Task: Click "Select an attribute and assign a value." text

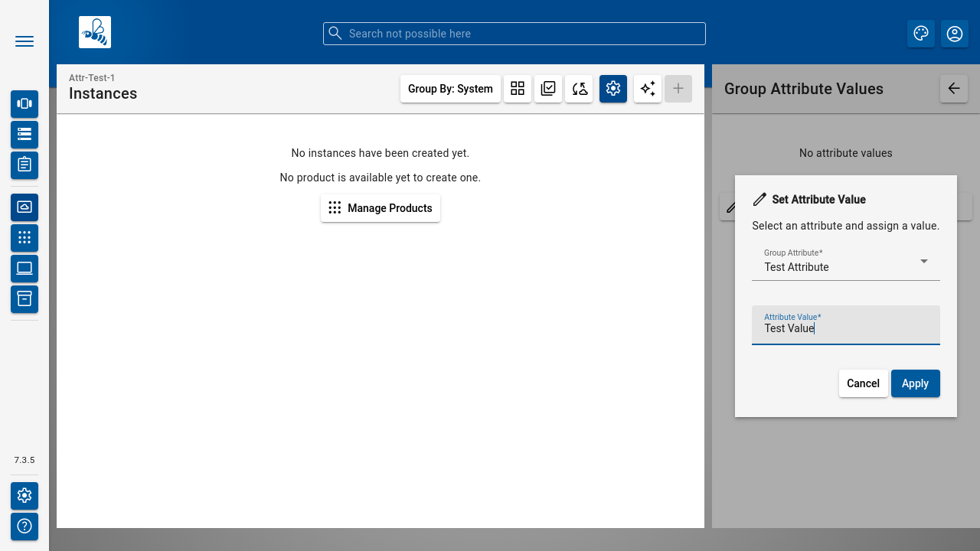Action: (846, 226)
